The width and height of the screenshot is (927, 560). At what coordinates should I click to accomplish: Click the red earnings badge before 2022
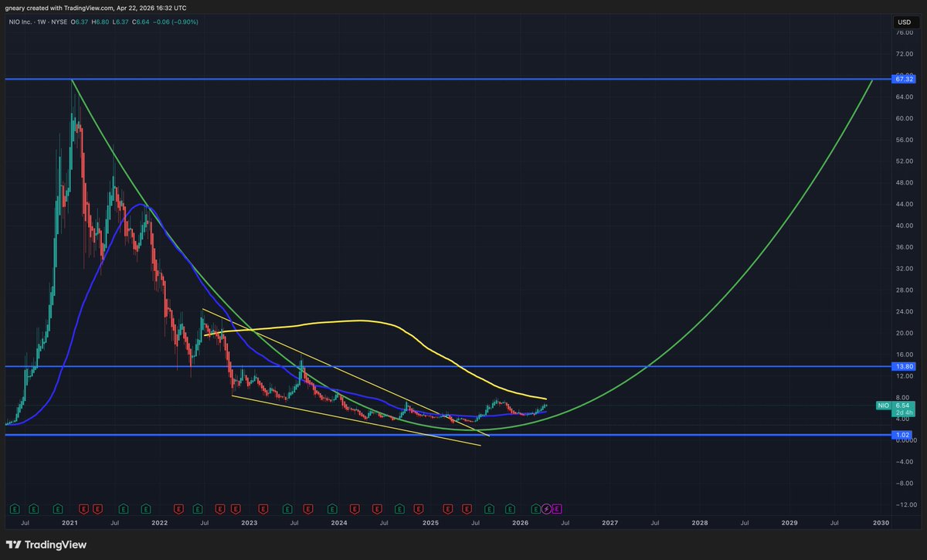pyautogui.click(x=97, y=508)
